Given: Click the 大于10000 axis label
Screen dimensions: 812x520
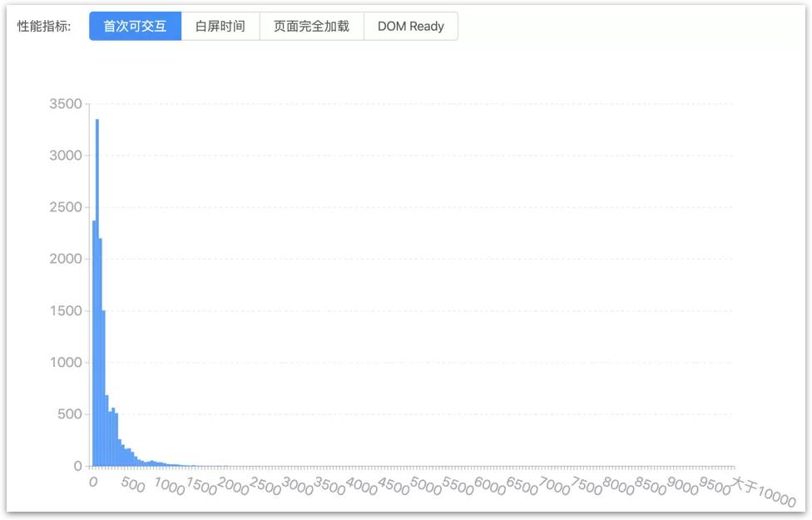Looking at the screenshot, I should (762, 491).
